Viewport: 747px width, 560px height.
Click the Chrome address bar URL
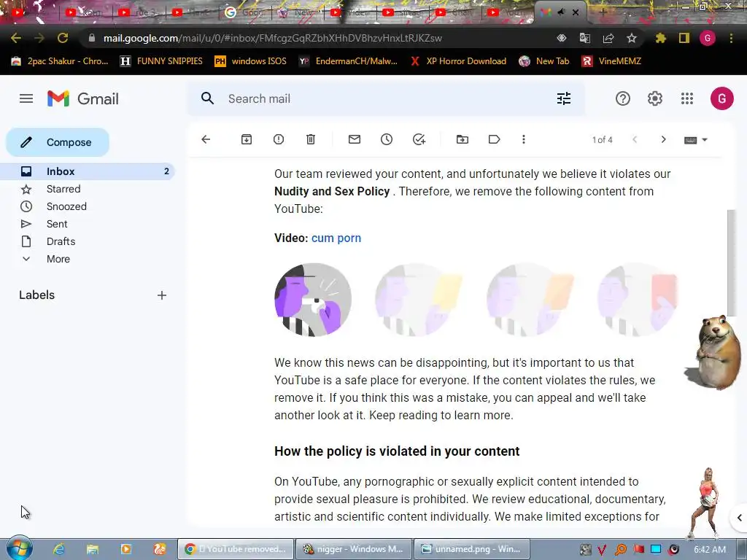click(273, 38)
